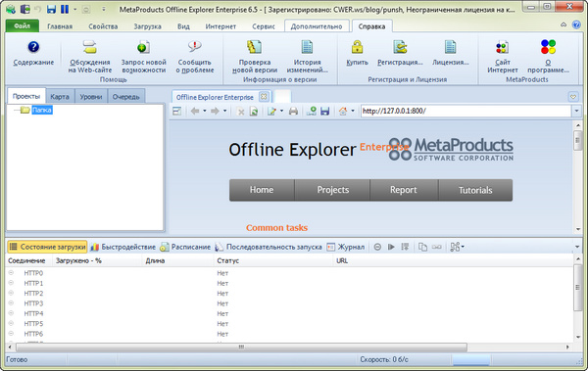Open the Файл menu
The height and width of the screenshot is (371, 588).
click(23, 25)
